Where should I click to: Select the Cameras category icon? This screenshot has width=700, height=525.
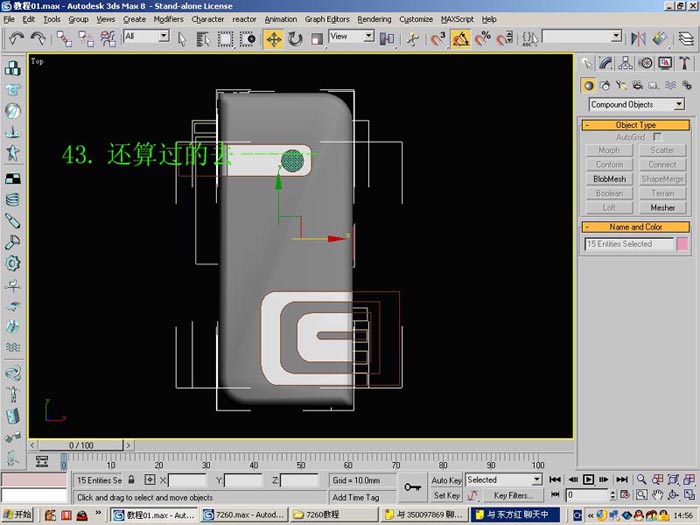638,85
